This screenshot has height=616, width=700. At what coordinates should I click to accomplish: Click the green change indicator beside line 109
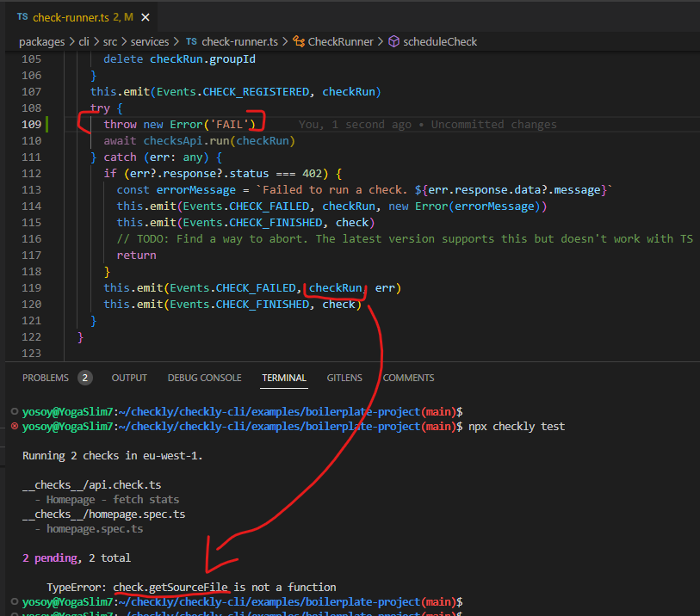[x=46, y=125]
